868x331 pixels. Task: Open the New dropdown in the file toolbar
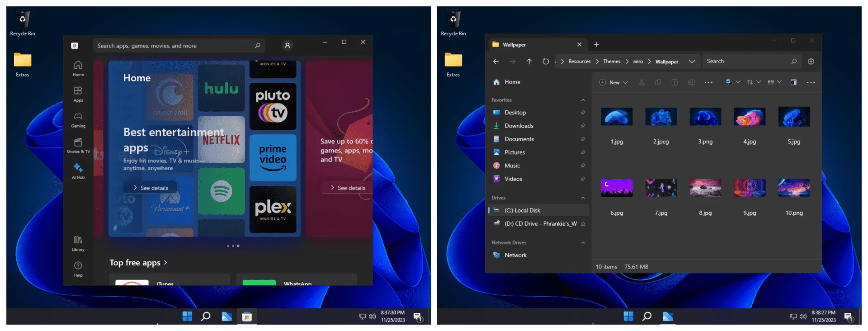(x=613, y=82)
